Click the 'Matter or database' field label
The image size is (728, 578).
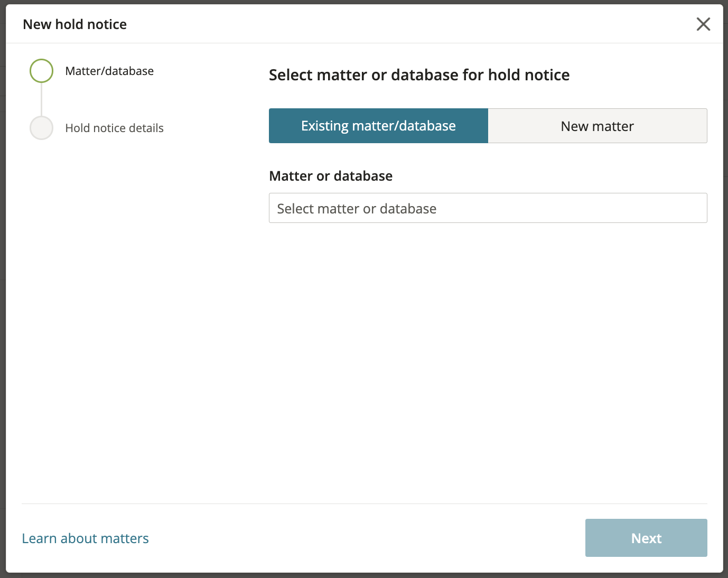(x=331, y=176)
